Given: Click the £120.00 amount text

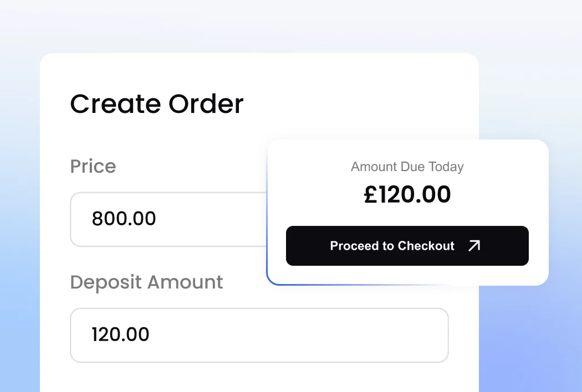Looking at the screenshot, I should pos(407,194).
